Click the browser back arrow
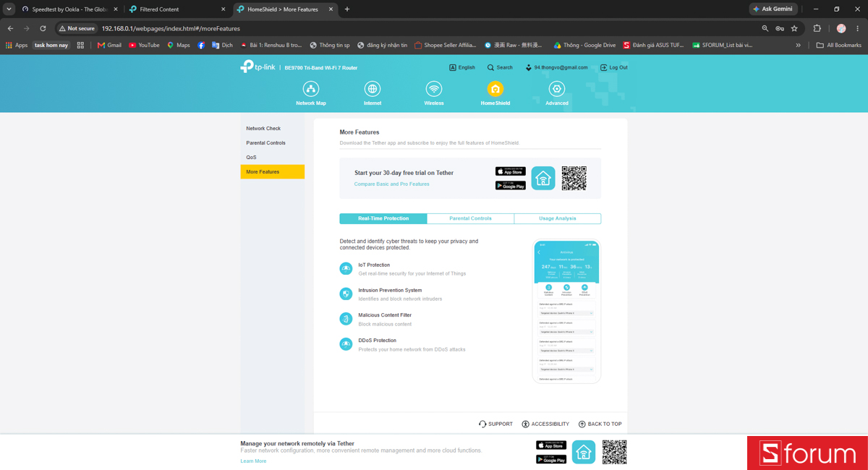The image size is (868, 470). click(x=10, y=28)
